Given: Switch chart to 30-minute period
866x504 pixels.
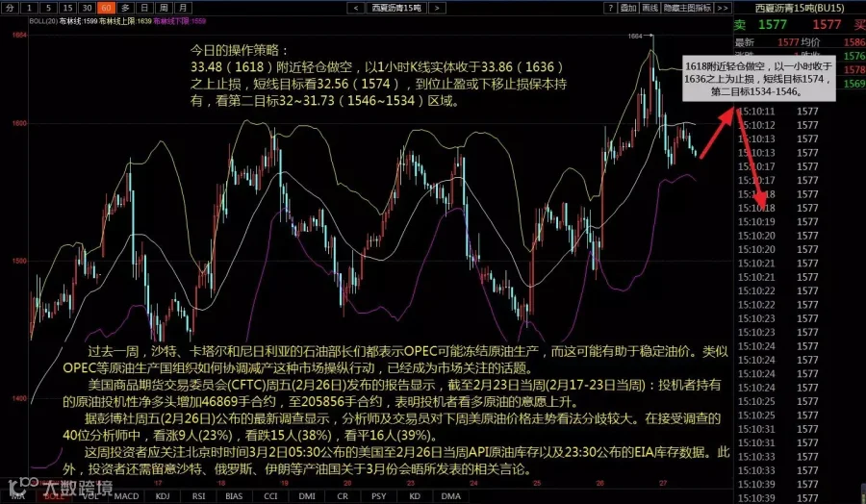Looking at the screenshot, I should (87, 8).
